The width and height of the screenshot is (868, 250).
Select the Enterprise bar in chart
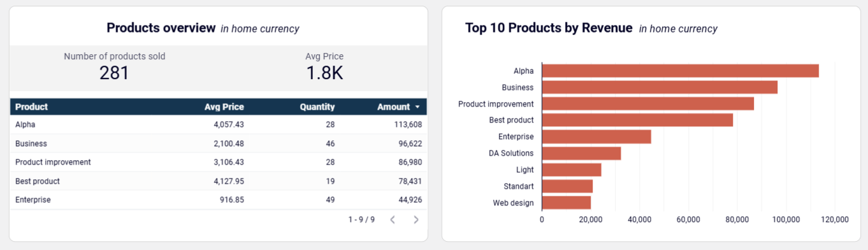click(x=597, y=136)
